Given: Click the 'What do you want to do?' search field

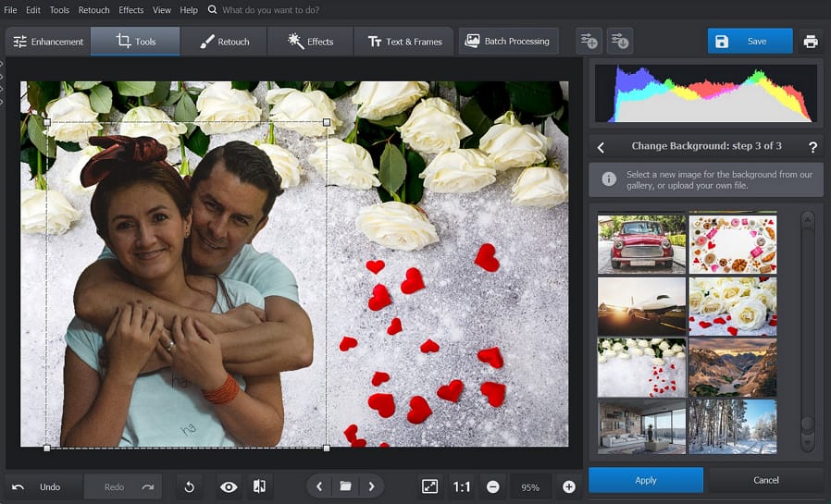Looking at the screenshot, I should 270,10.
